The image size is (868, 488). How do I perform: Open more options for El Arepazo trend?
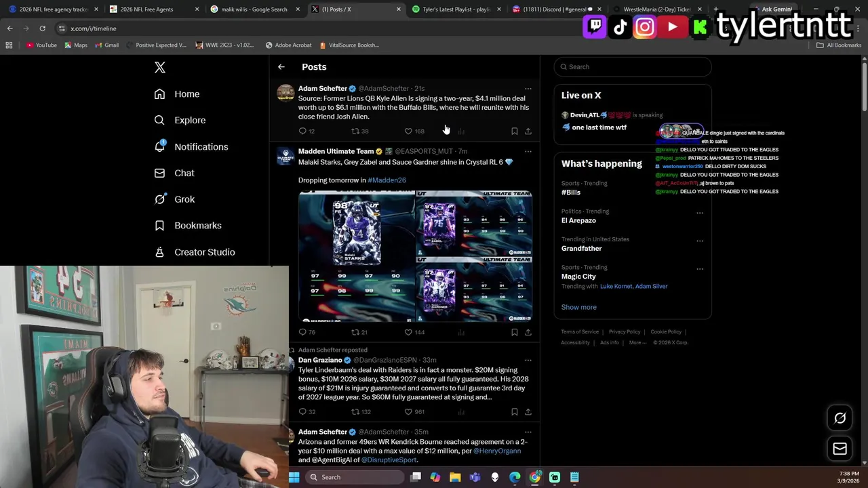tap(700, 213)
